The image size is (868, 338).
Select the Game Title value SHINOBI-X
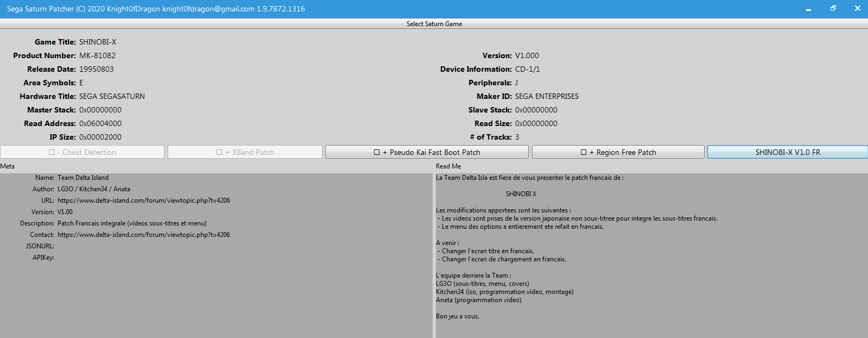click(98, 42)
